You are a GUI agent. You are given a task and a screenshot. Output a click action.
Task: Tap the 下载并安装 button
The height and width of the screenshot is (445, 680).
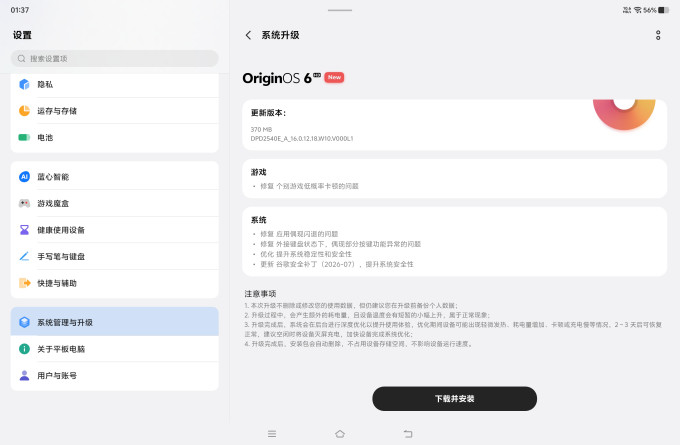[x=454, y=399]
